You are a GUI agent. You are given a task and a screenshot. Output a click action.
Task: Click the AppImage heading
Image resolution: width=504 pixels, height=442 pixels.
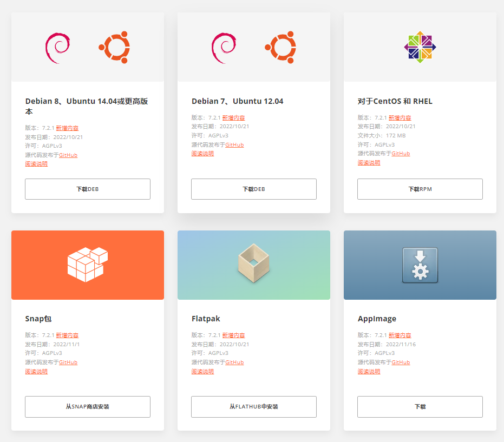(x=377, y=319)
